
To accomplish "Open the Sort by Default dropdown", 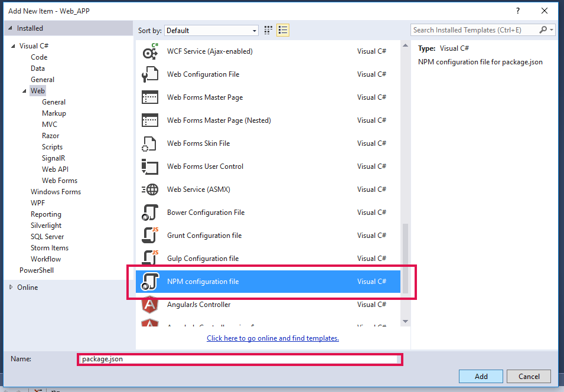I will [211, 31].
